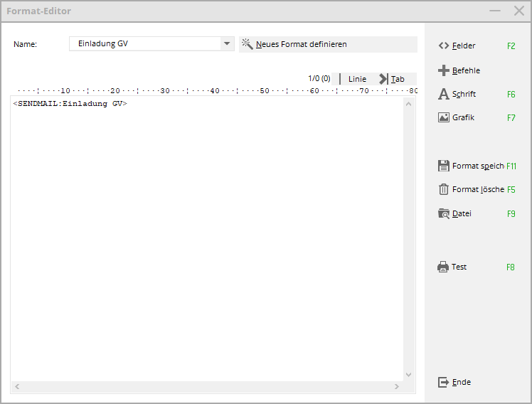Open the Befehle commands list
The image size is (532, 404).
(466, 70)
